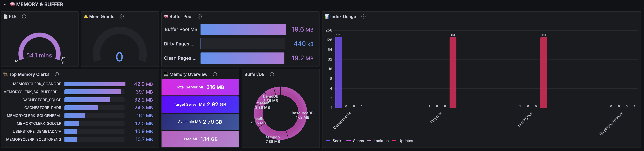Click Index Usage info icon
This screenshot has width=644, height=151.
(x=363, y=17)
